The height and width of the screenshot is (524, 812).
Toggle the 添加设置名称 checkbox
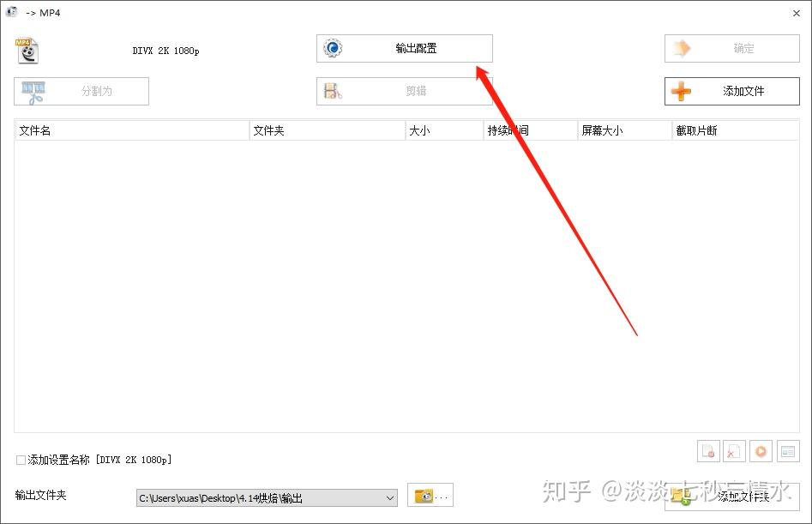coord(21,460)
